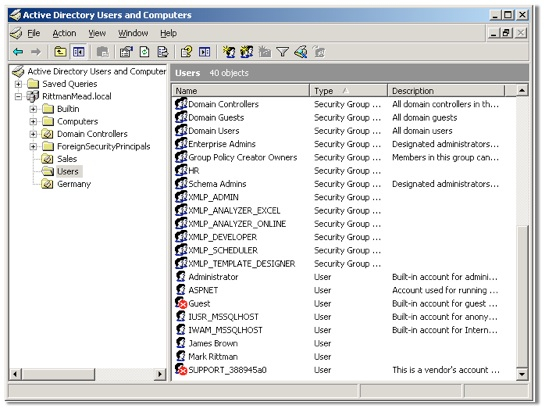Image resolution: width=548 pixels, height=410 pixels.
Task: Select the Sales OU in tree
Action: click(67, 159)
